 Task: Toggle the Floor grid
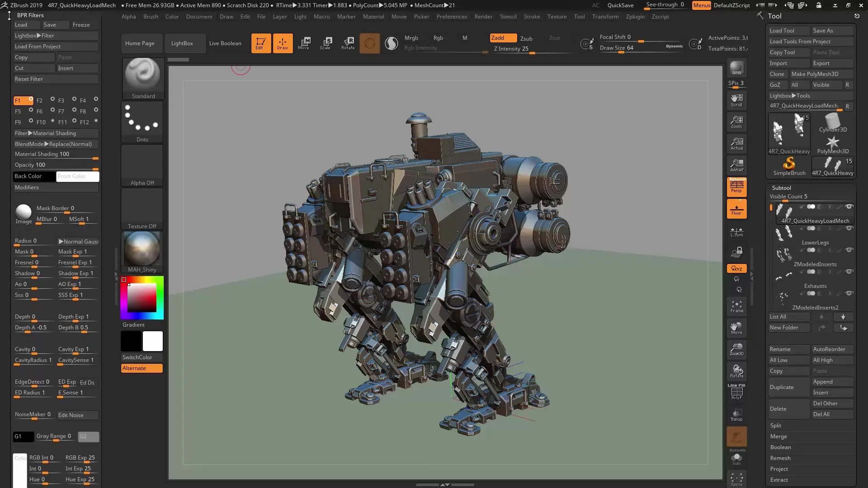click(736, 209)
